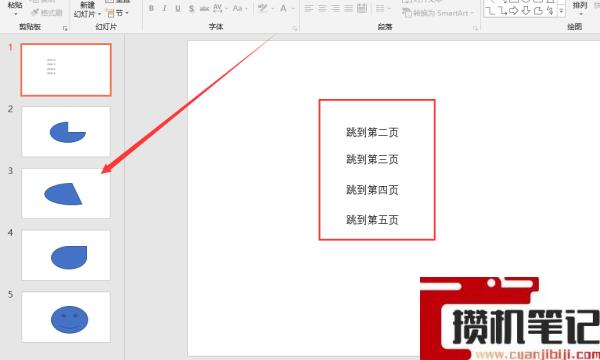The width and height of the screenshot is (600, 360).
Task: Select slide 3 thumbnail
Action: coord(66,194)
